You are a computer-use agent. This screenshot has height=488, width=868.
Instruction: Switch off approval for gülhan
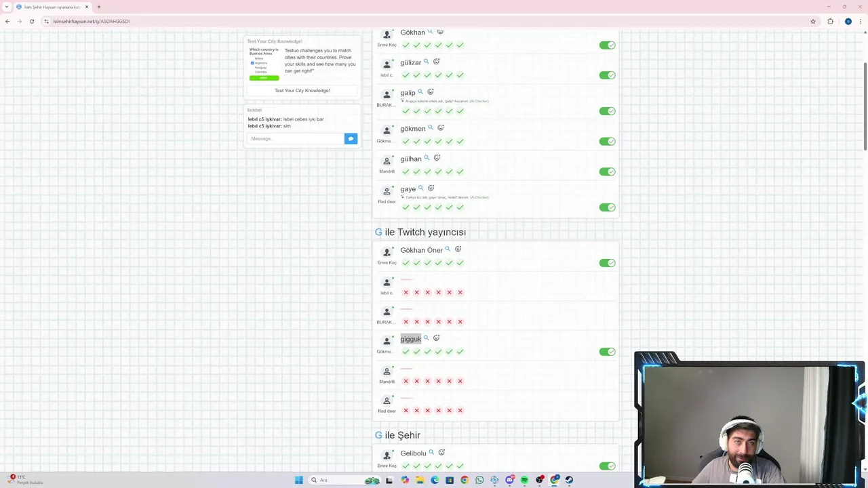(x=607, y=171)
